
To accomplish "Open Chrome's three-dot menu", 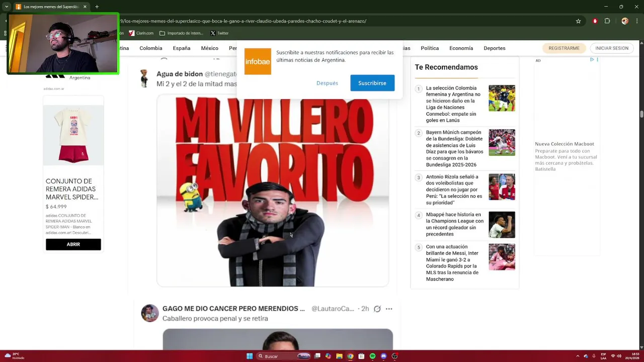I will pos(637,21).
